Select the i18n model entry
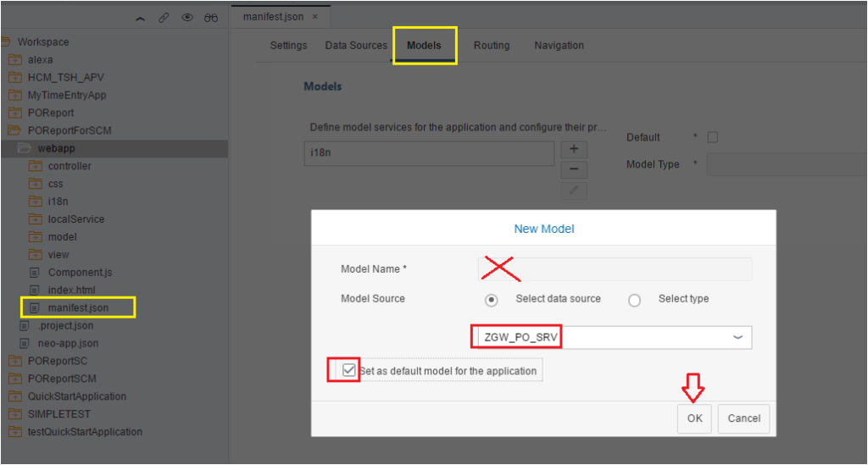Screen dimensions: 868x465 [x=429, y=153]
